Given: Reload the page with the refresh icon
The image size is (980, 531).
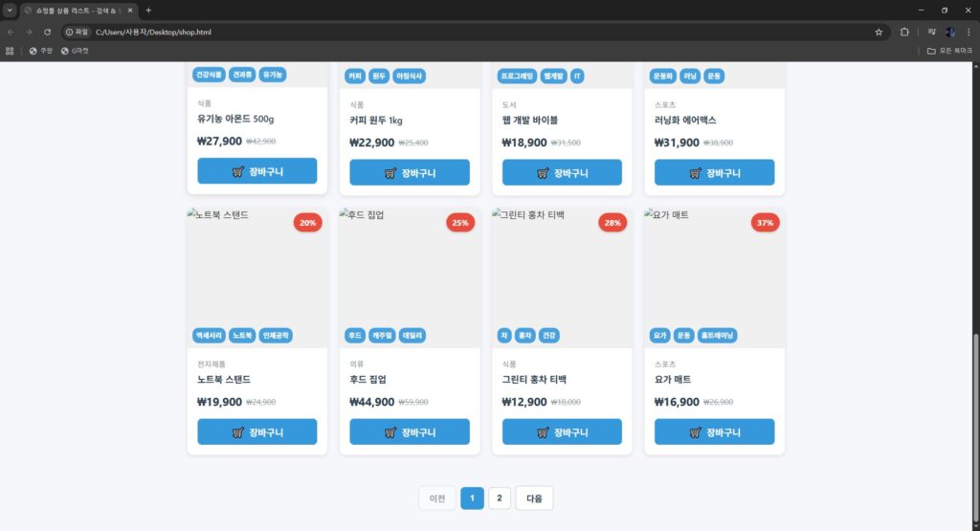Looking at the screenshot, I should (48, 32).
